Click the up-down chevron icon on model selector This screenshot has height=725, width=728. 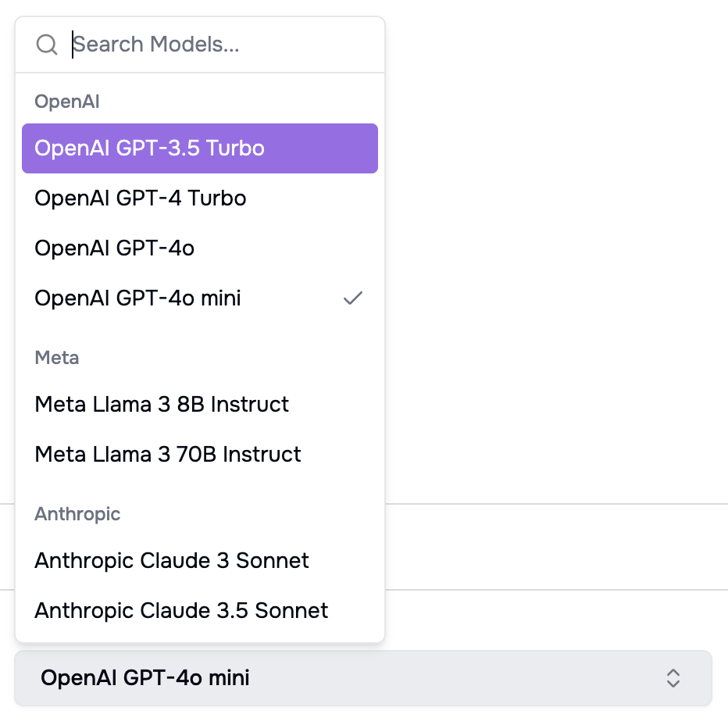673,678
